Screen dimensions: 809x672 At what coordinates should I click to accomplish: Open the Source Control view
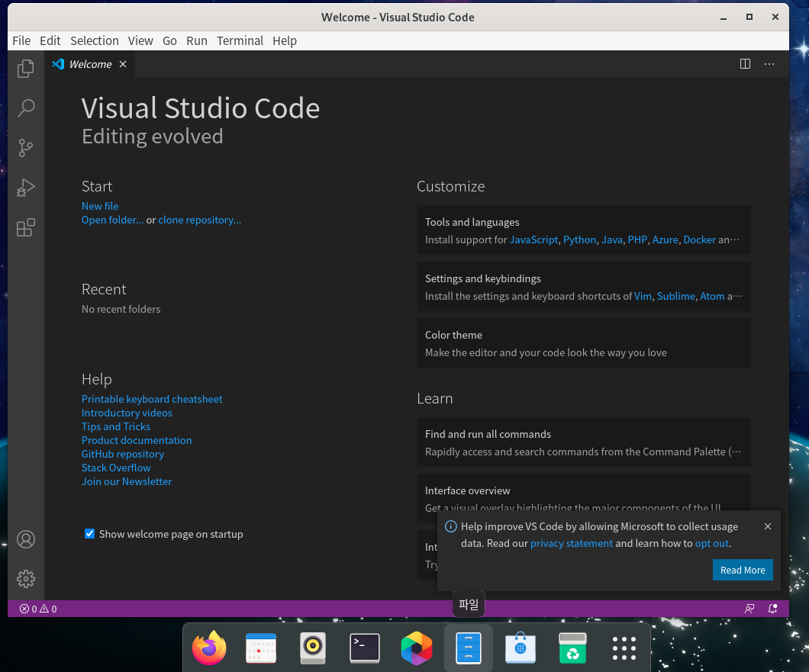[x=26, y=148]
